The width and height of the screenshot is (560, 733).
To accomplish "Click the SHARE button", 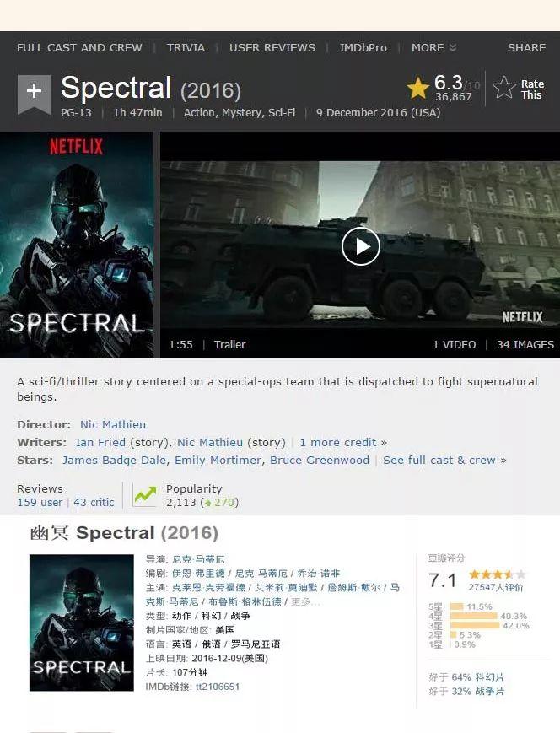I will tap(526, 48).
